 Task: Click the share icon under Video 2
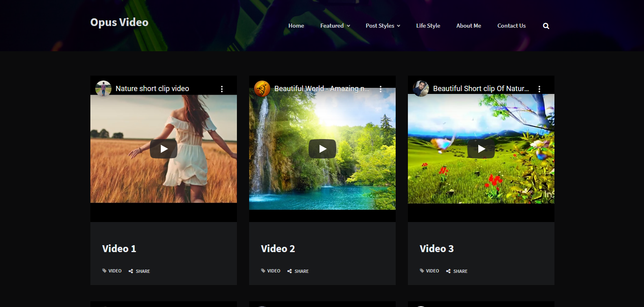pos(289,271)
